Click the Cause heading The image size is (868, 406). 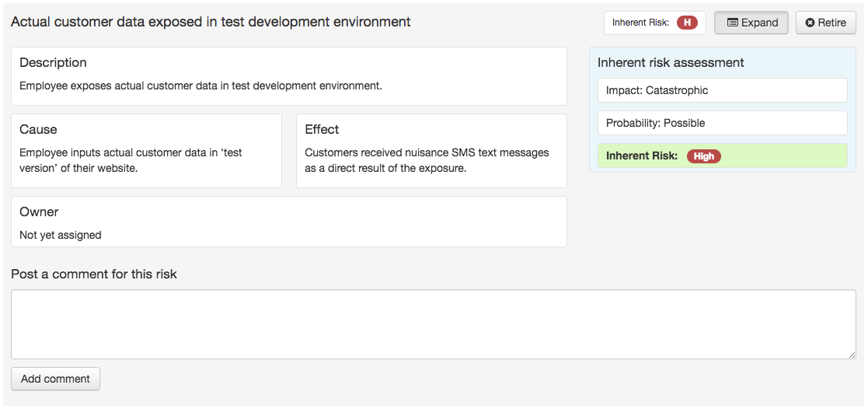(38, 130)
